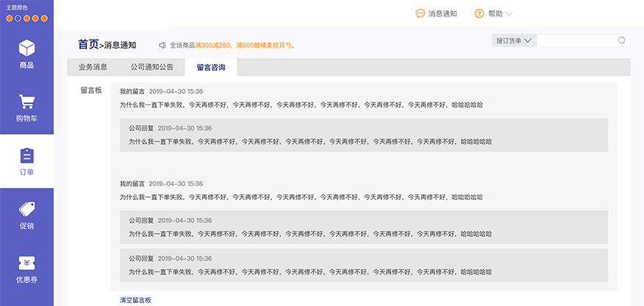The width and height of the screenshot is (644, 306).
Task: Click the speaker announcement icon
Action: point(162,45)
